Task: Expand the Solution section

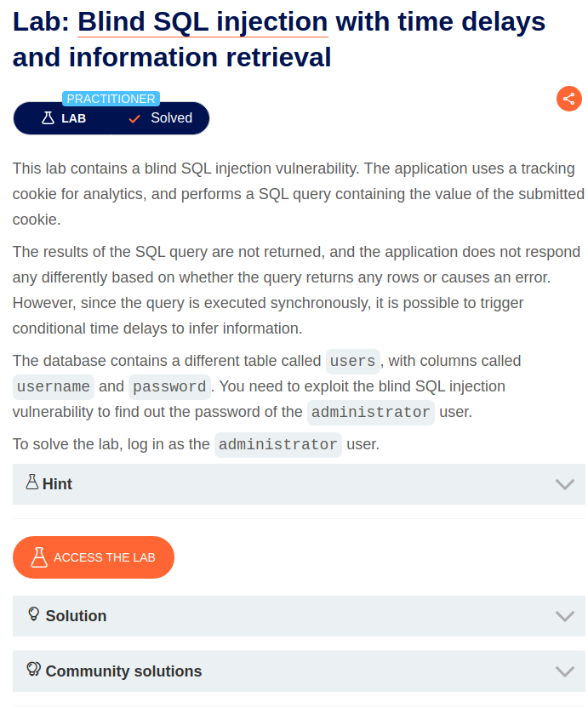Action: 298,615
